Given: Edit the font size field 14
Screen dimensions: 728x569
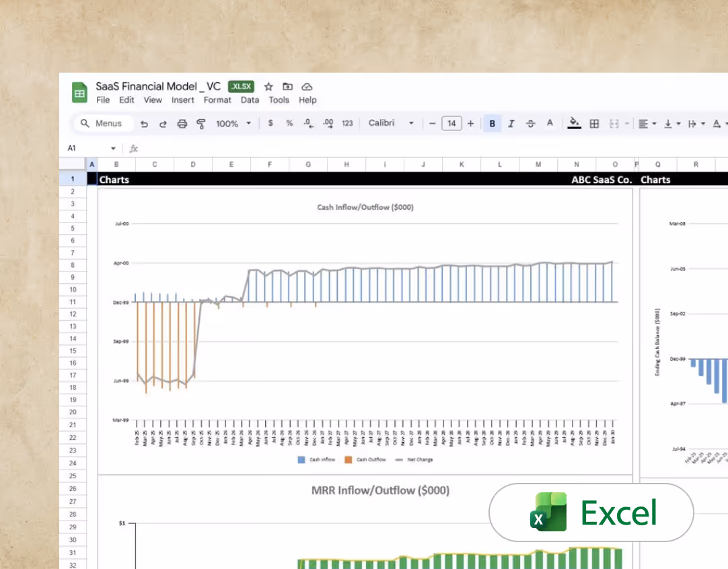Looking at the screenshot, I should [451, 124].
